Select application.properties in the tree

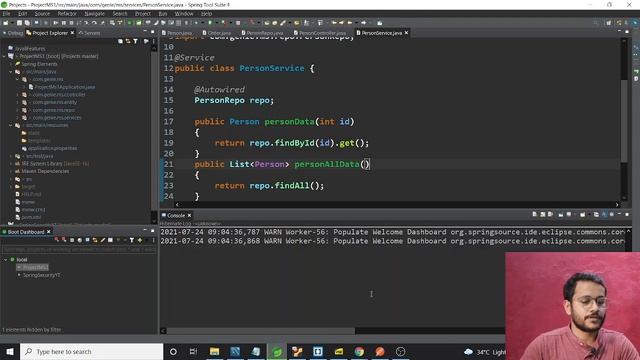pos(52,148)
